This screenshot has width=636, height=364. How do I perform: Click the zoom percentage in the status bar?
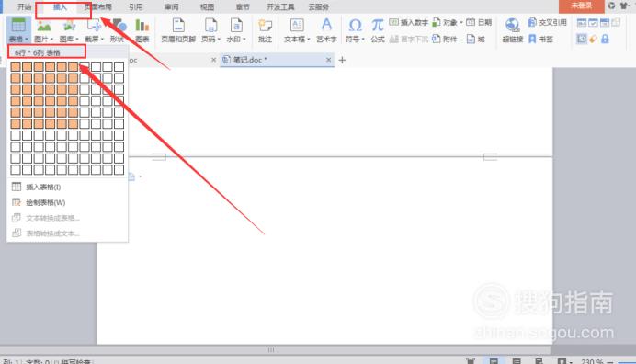(x=592, y=361)
